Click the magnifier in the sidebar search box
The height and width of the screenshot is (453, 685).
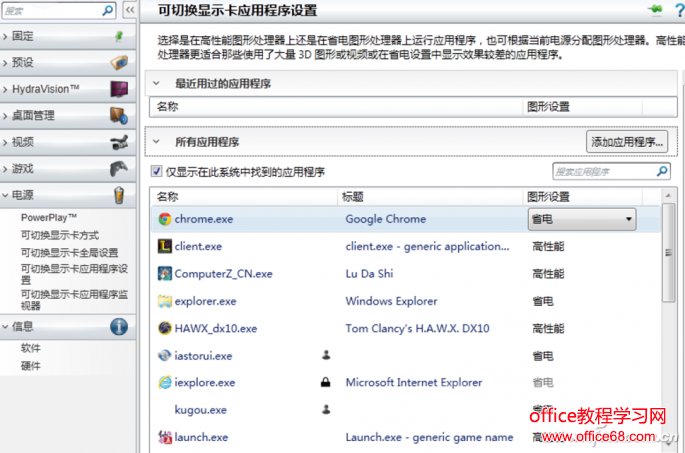[107, 10]
